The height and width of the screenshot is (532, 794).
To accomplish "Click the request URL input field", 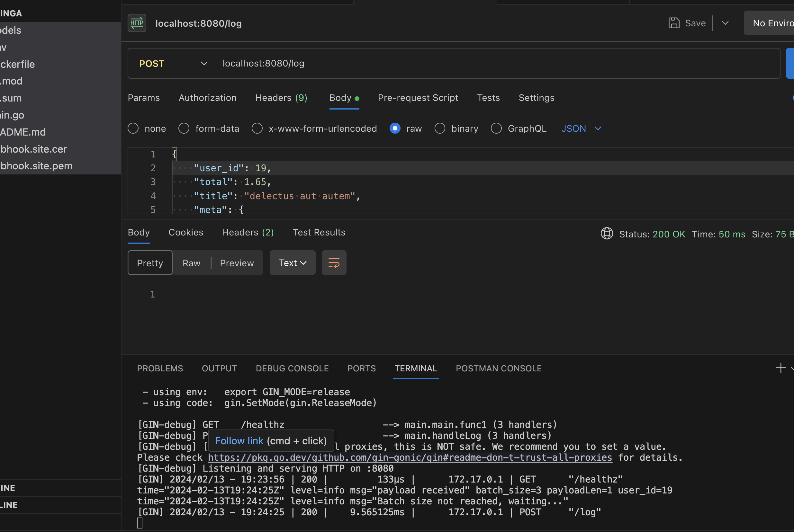I will [x=475, y=63].
